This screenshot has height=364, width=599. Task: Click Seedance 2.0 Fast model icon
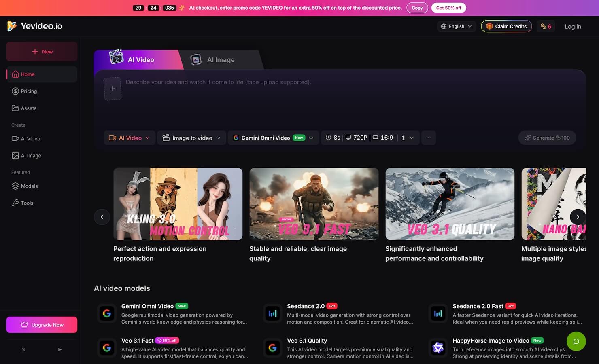pos(438,313)
